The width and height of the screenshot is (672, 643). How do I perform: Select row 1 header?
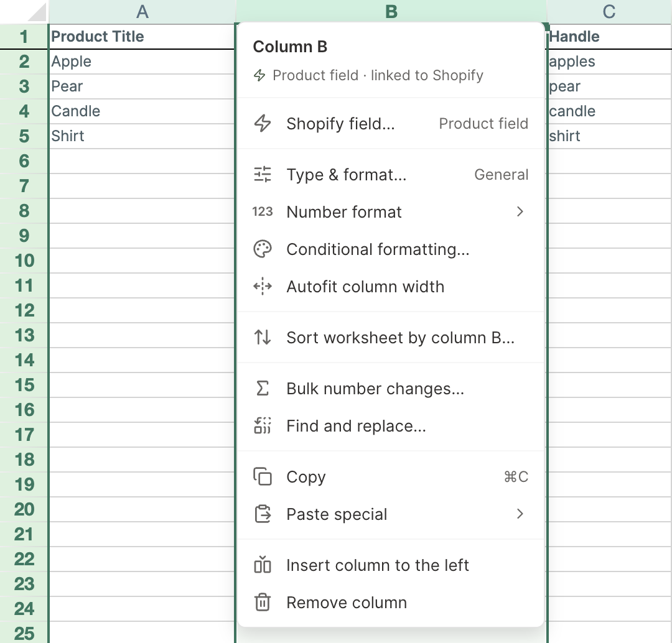[x=24, y=37]
